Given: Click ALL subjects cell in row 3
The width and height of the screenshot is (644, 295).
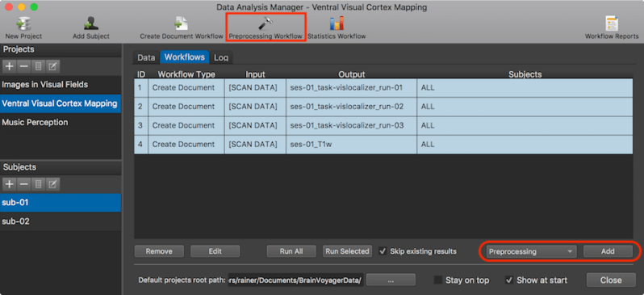Looking at the screenshot, I should point(525,125).
